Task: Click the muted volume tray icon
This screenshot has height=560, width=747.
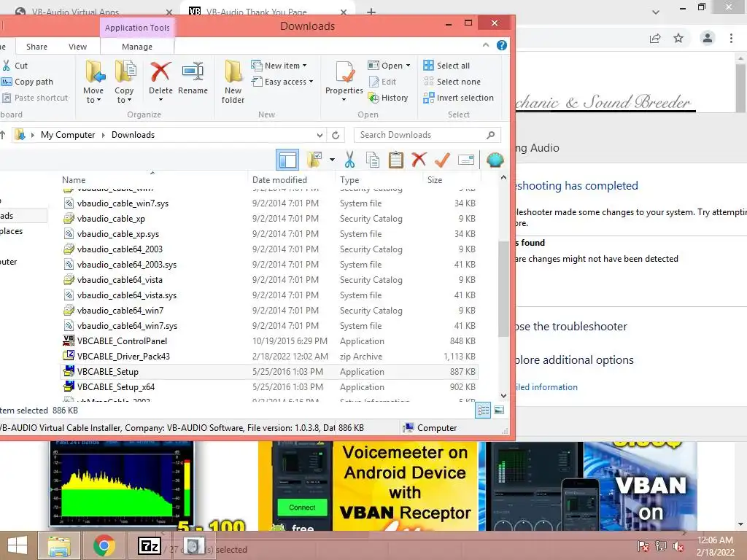Action: point(678,546)
